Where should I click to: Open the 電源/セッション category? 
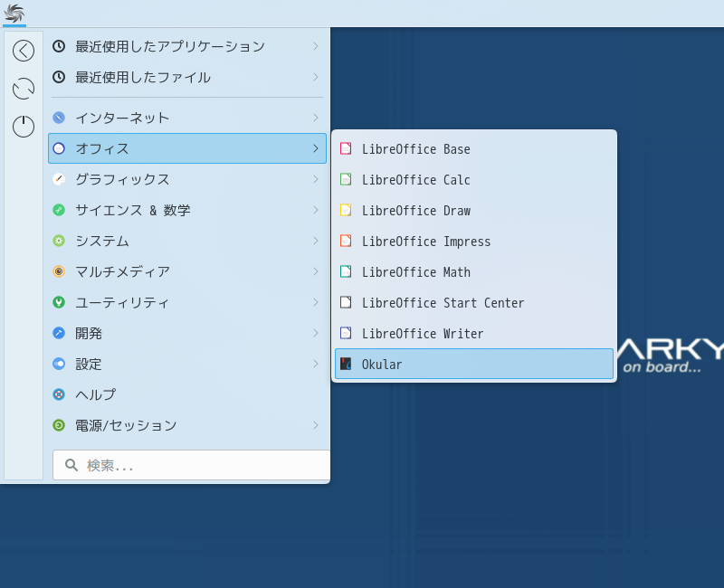pos(187,425)
